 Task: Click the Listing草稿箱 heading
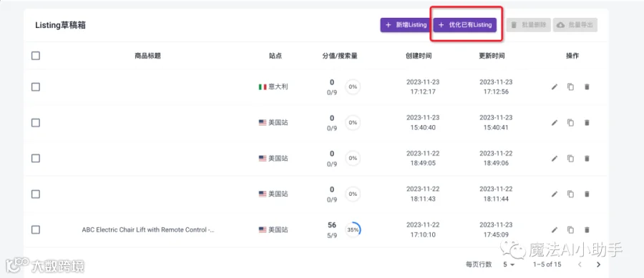60,25
